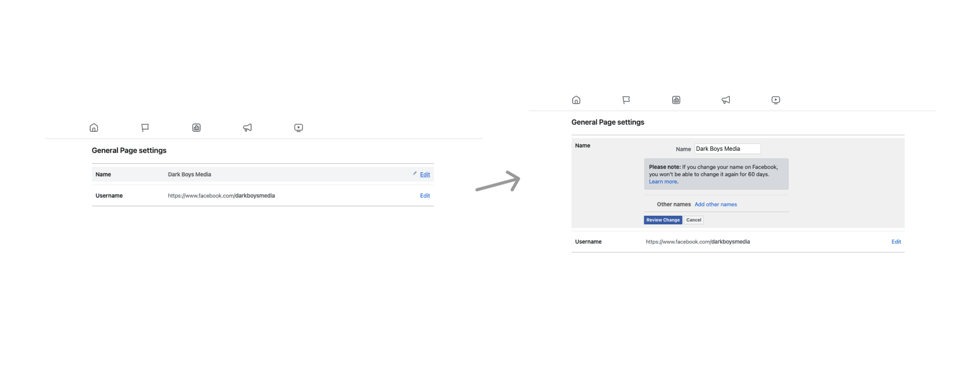Click the megaphone ads icon in left panel

248,128
